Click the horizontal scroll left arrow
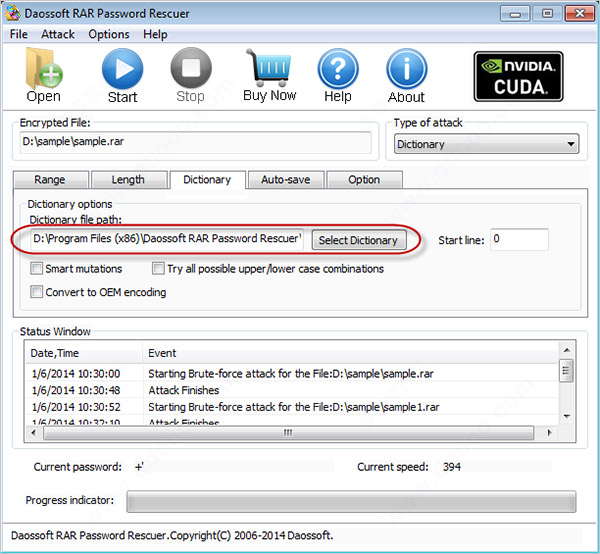 point(34,433)
